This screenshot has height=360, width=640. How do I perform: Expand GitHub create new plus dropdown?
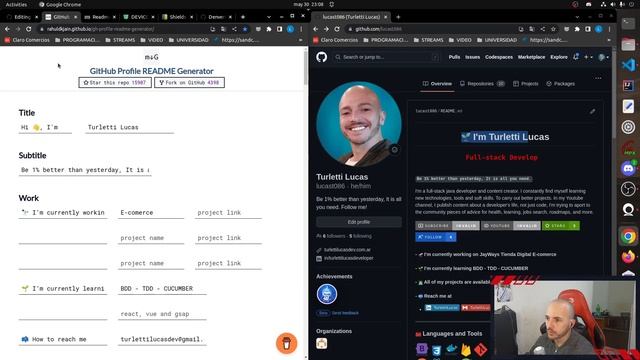(x=588, y=57)
